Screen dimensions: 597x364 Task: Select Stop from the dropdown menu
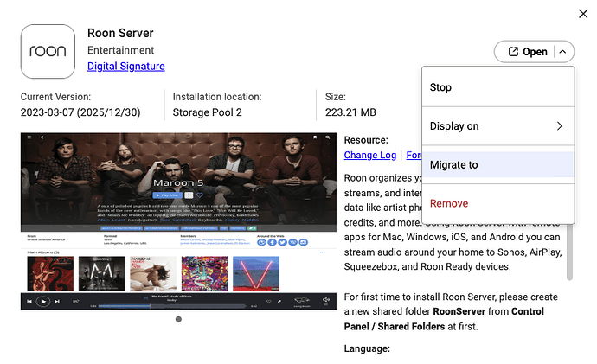click(497, 87)
